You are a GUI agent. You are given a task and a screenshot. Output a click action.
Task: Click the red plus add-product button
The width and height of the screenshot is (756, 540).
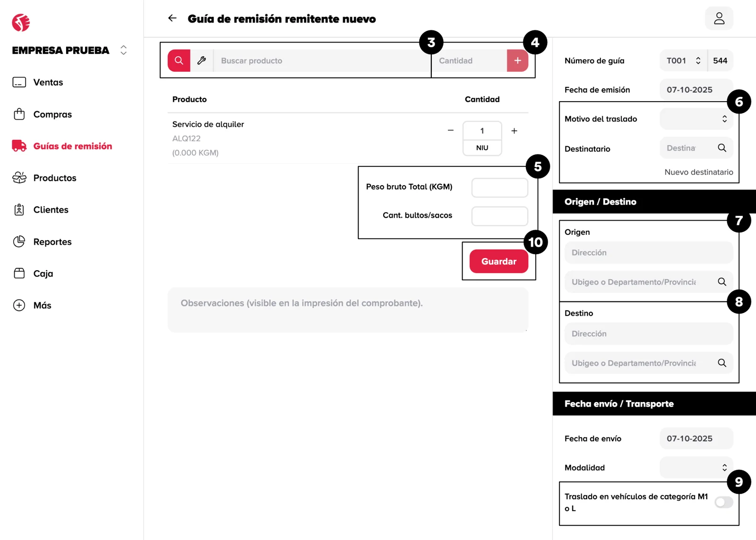[x=517, y=60]
